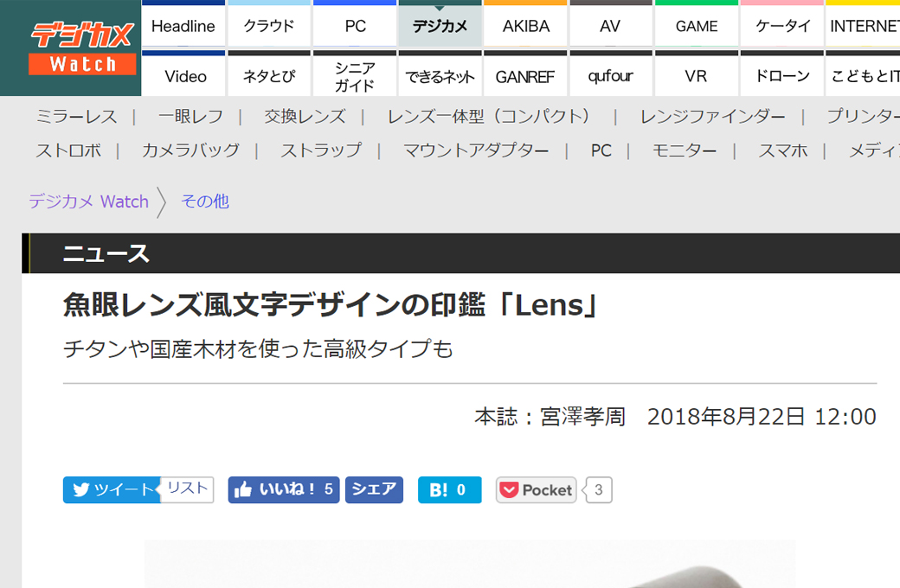Open the スマホ category link
The image size is (900, 588).
783,150
